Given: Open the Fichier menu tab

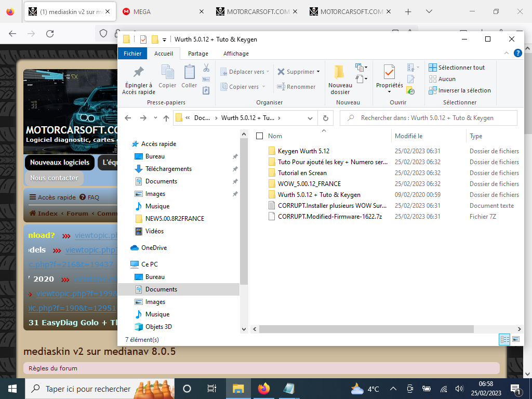Looking at the screenshot, I should pos(132,54).
